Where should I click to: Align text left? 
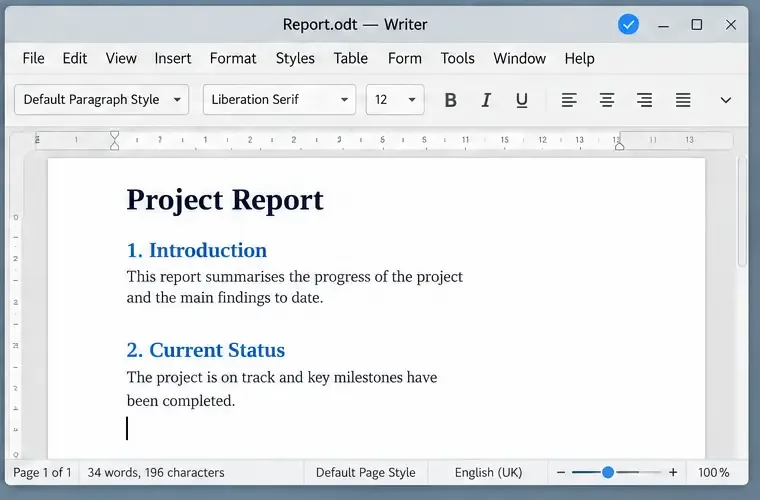[569, 100]
